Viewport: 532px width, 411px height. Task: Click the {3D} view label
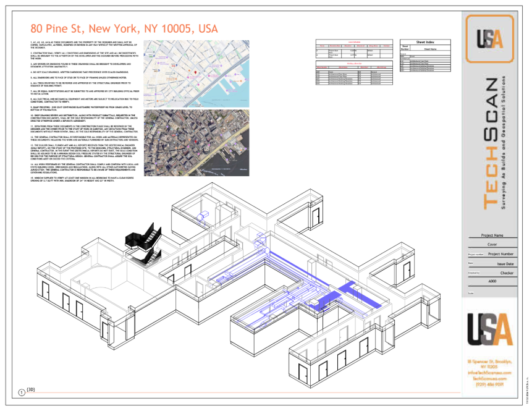pyautogui.click(x=32, y=391)
